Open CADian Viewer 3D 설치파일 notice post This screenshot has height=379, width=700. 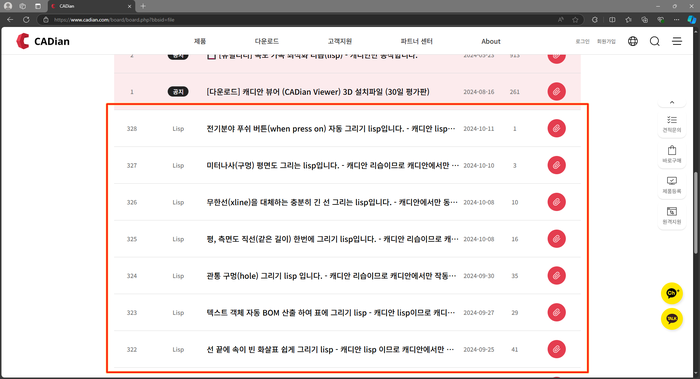click(318, 92)
